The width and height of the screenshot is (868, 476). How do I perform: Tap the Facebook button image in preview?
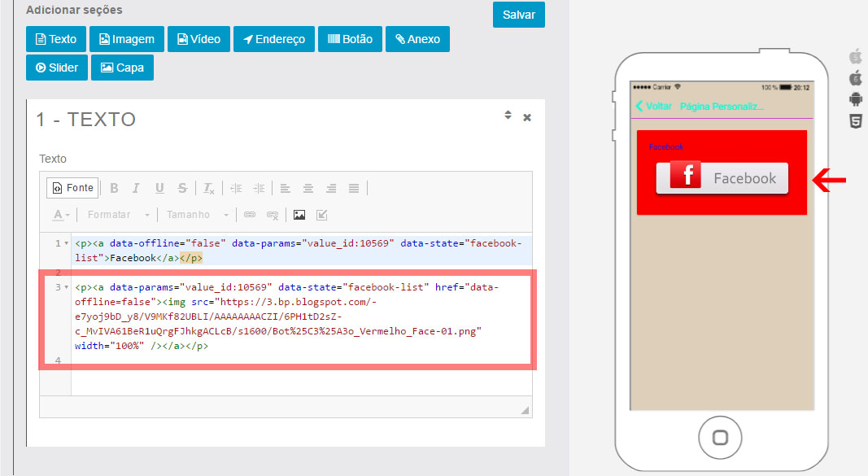722,178
